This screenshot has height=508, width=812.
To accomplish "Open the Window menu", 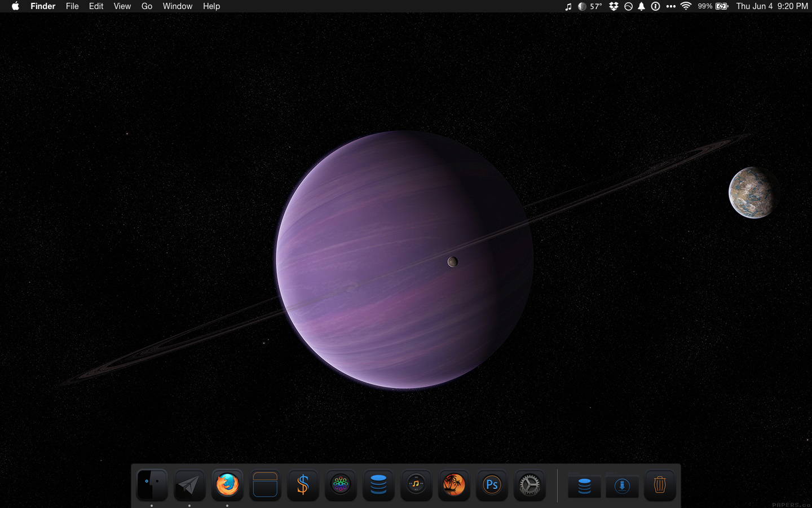I will (178, 6).
